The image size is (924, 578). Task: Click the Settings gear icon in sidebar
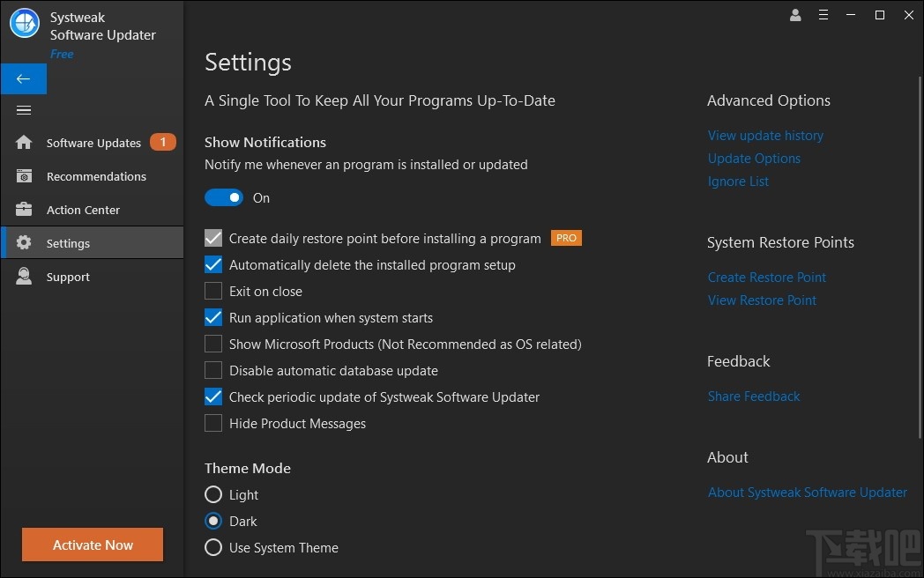tap(24, 242)
